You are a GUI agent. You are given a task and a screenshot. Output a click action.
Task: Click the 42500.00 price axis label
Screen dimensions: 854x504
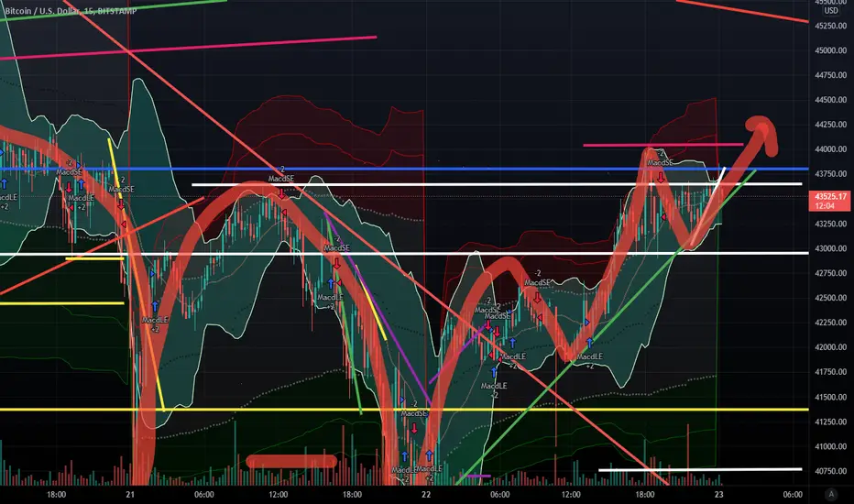coord(830,298)
